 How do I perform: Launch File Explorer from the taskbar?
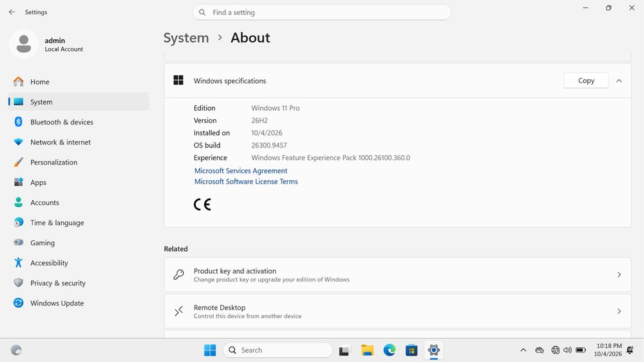(x=367, y=350)
